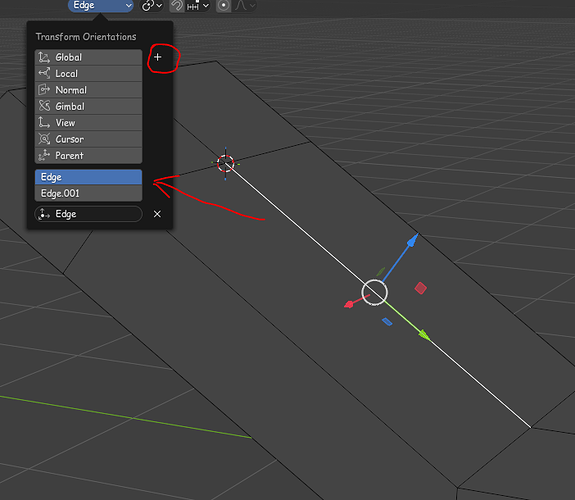Click the Edge orientation name field
The image size is (575, 500).
pyautogui.click(x=88, y=214)
